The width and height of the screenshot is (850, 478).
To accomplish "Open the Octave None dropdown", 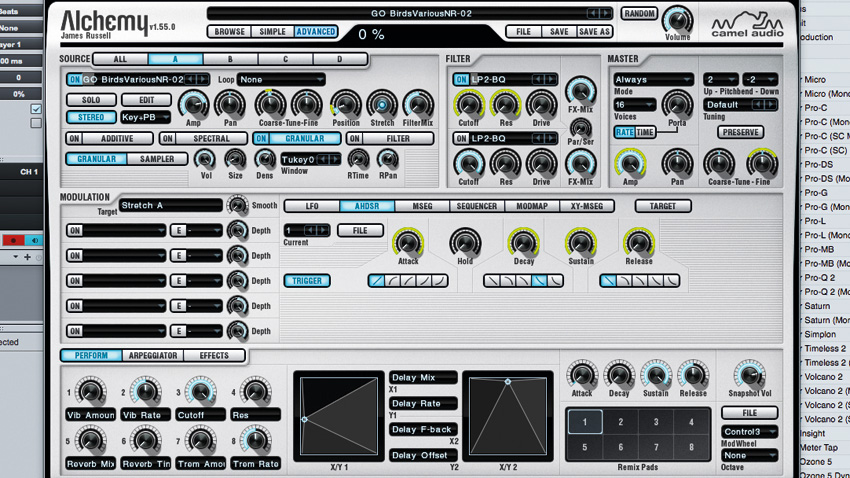I will click(749, 455).
